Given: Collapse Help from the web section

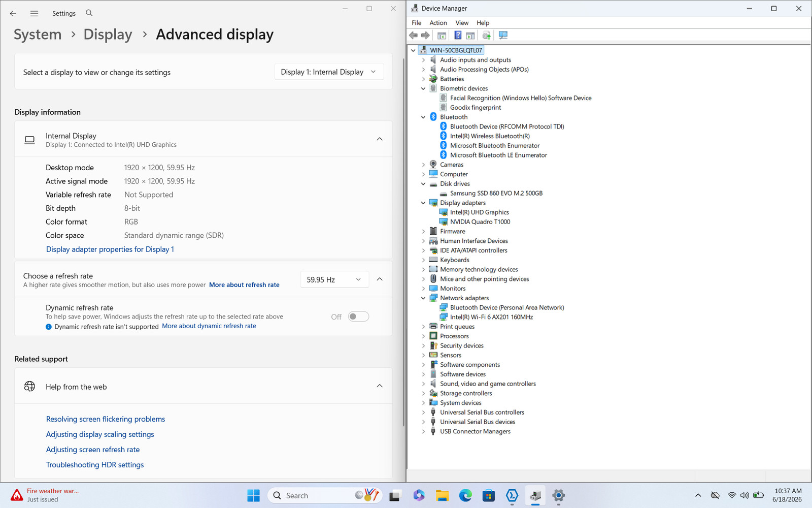Looking at the screenshot, I should point(380,386).
